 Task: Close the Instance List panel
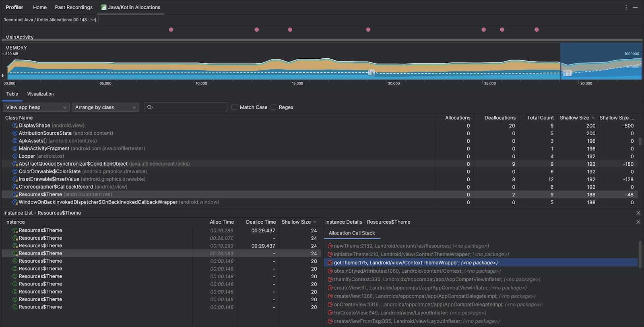638,213
